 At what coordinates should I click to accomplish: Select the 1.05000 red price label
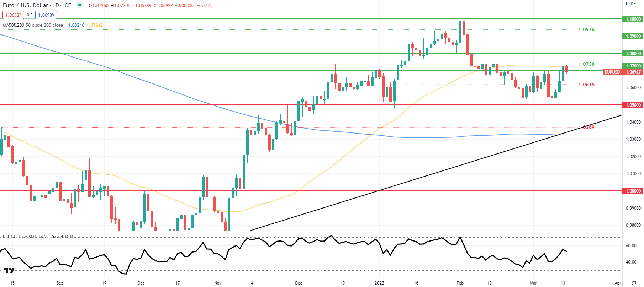[633, 105]
